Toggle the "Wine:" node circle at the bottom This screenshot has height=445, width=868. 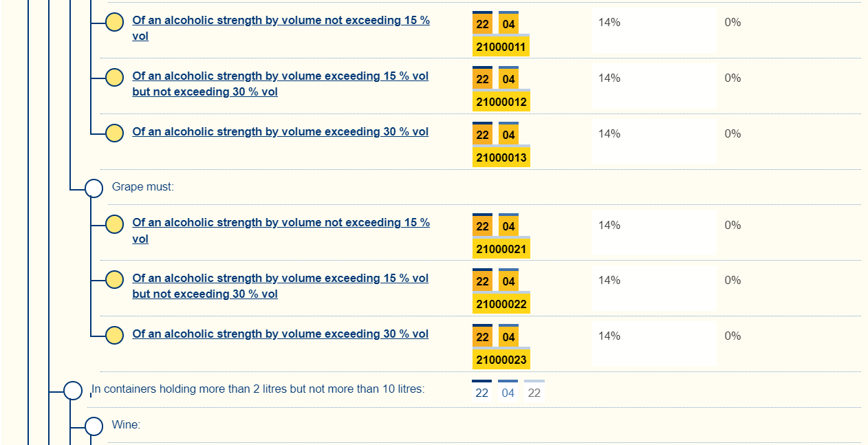pos(94,426)
